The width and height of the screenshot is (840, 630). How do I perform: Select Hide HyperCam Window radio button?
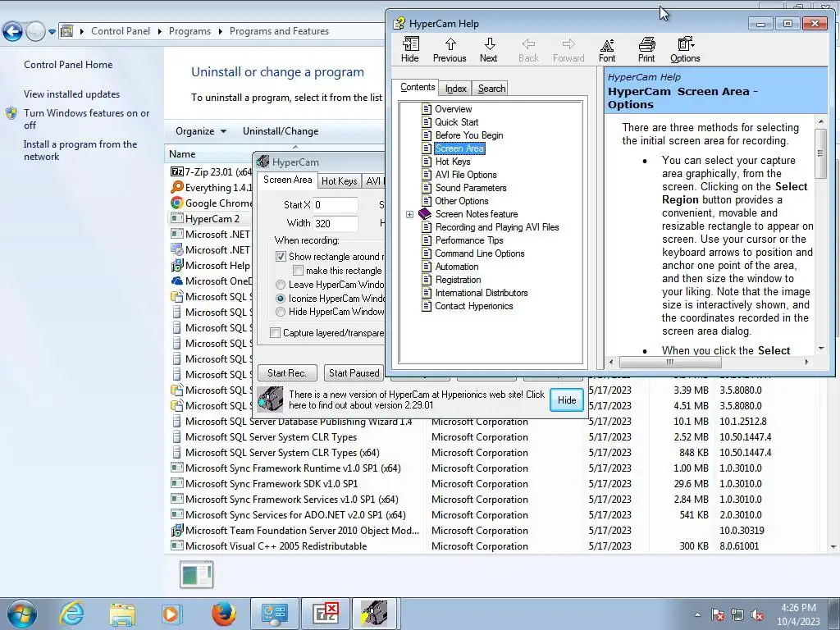click(281, 312)
